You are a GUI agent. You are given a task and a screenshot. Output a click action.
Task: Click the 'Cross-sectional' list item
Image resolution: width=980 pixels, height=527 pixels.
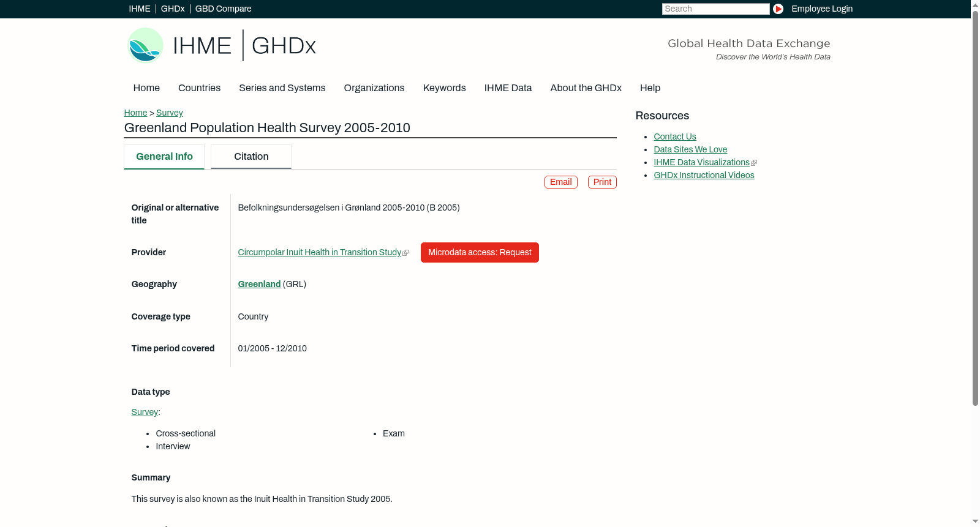click(186, 434)
